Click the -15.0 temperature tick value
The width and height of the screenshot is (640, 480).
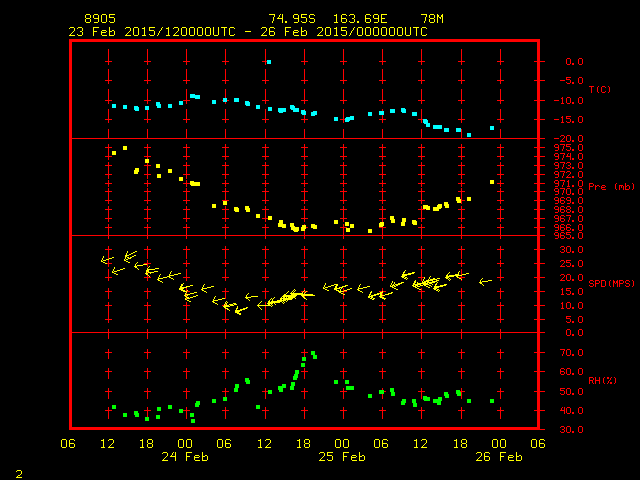pyautogui.click(x=569, y=120)
